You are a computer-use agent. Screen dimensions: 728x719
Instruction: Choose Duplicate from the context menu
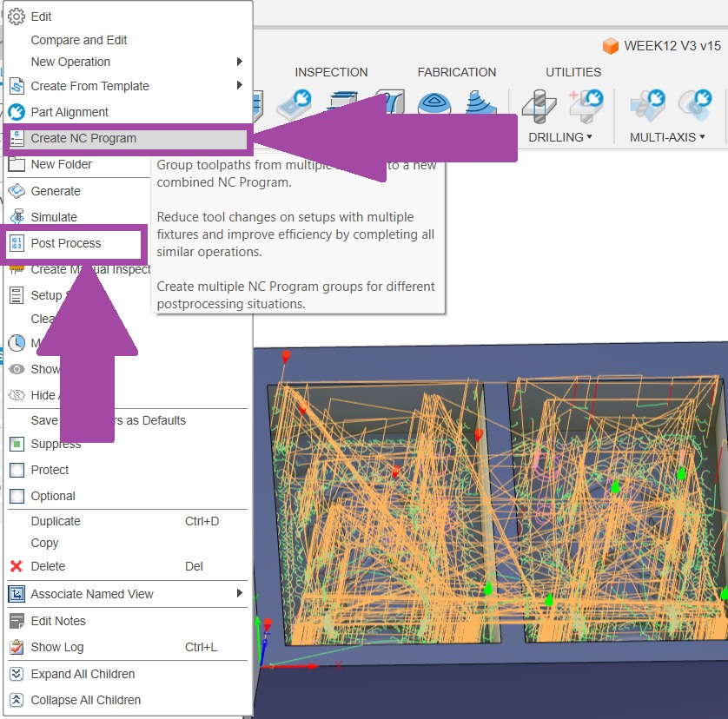pyautogui.click(x=56, y=521)
